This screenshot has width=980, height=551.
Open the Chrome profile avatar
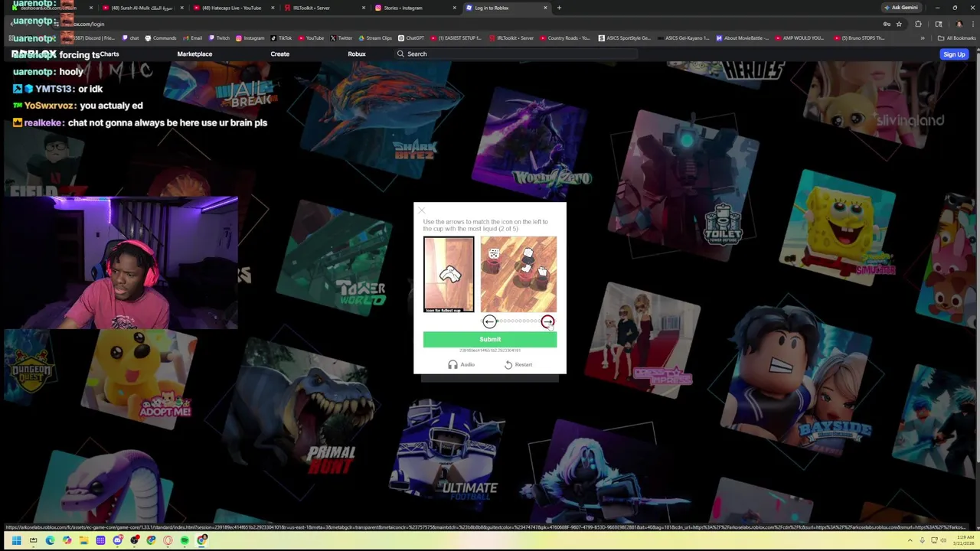pos(959,24)
